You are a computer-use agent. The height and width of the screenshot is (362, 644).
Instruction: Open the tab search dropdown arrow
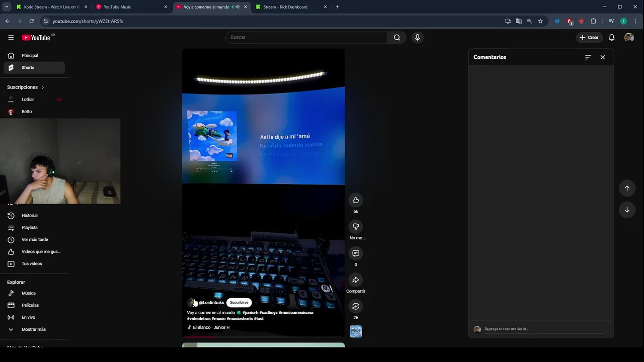pyautogui.click(x=7, y=7)
